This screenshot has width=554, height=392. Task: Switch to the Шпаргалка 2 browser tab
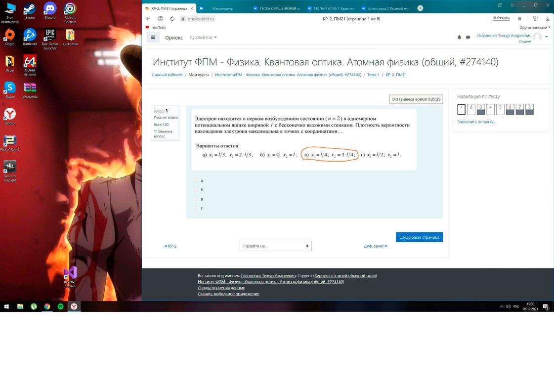tap(385, 8)
